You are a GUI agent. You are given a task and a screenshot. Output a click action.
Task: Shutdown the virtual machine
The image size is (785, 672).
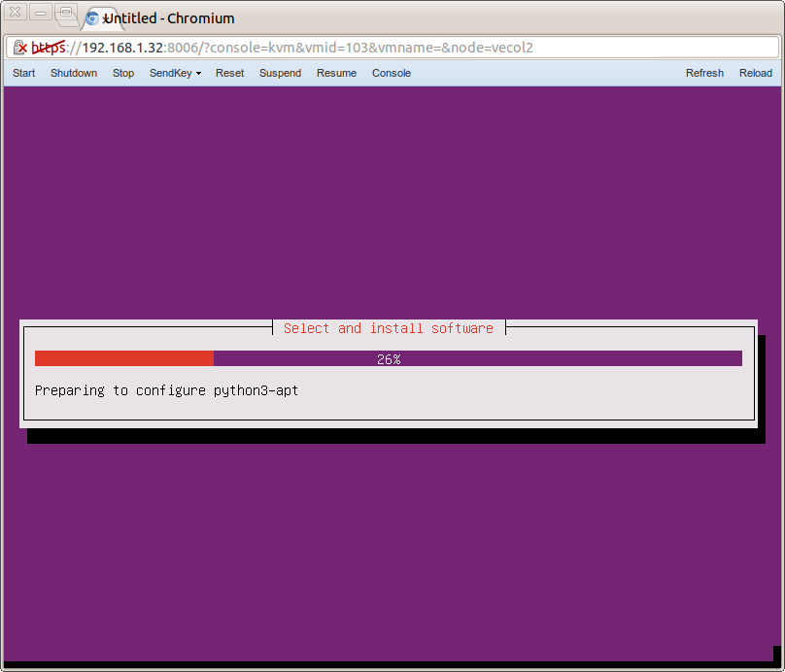pyautogui.click(x=74, y=73)
